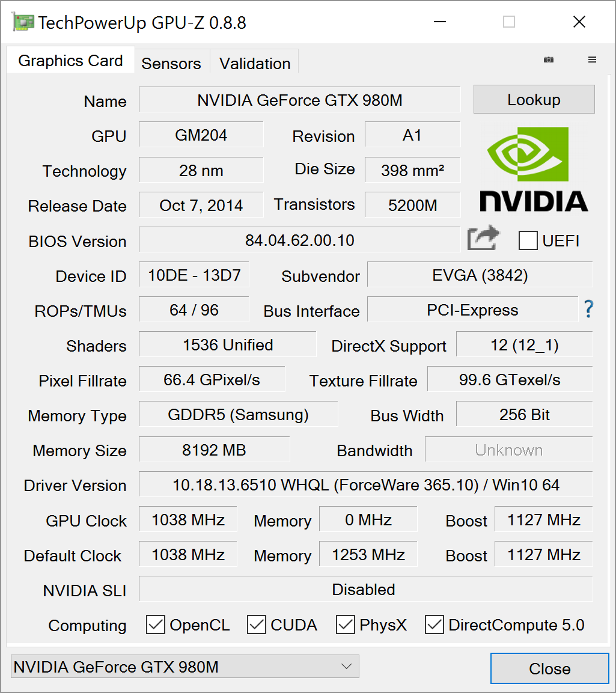Click the "Subvendor" label text
Viewport: 616px width, 693px height.
[x=321, y=276]
